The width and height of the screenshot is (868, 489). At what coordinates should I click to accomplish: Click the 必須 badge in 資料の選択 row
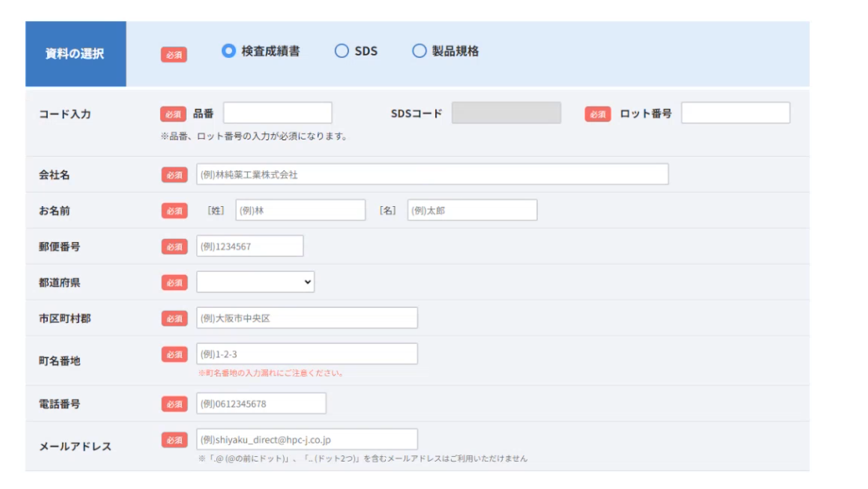point(174,55)
